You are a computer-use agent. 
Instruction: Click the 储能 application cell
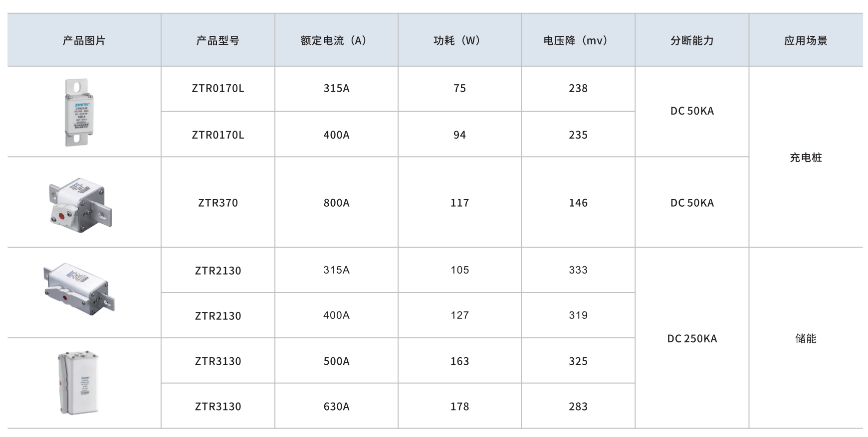tap(806, 339)
